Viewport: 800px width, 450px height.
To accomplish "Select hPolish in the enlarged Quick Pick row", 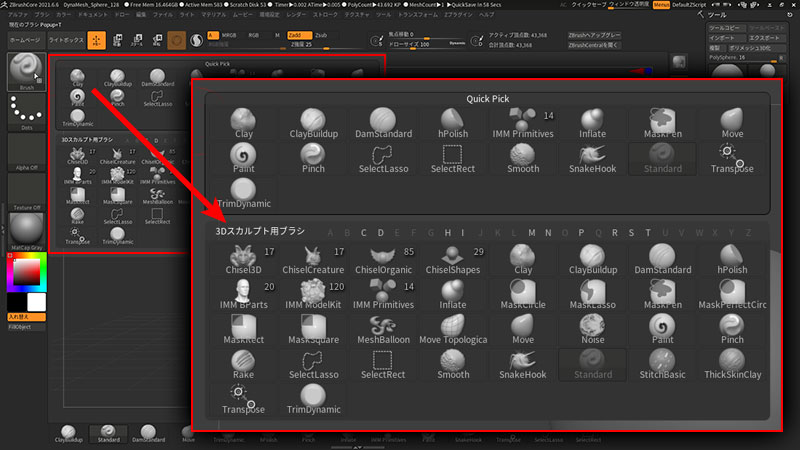I will (453, 124).
